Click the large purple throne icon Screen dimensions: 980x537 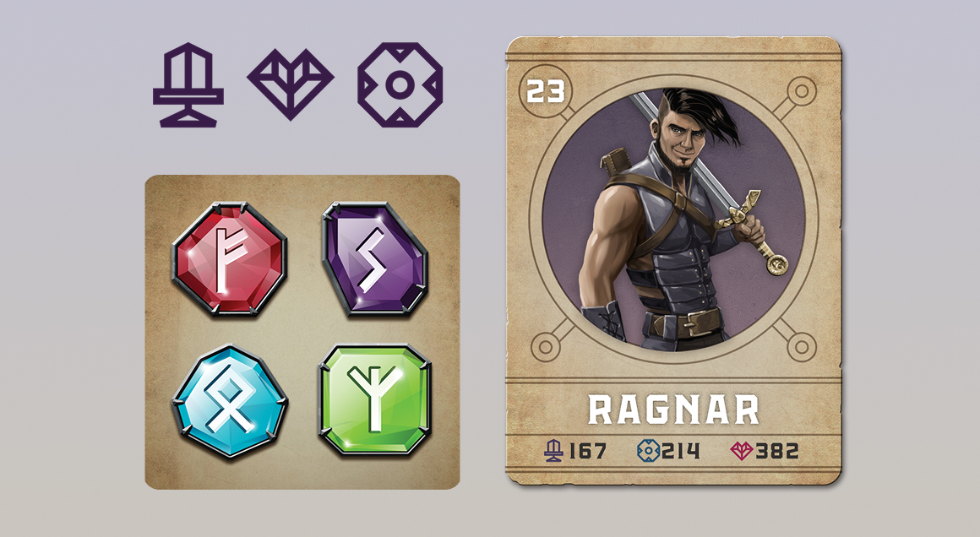[x=188, y=85]
